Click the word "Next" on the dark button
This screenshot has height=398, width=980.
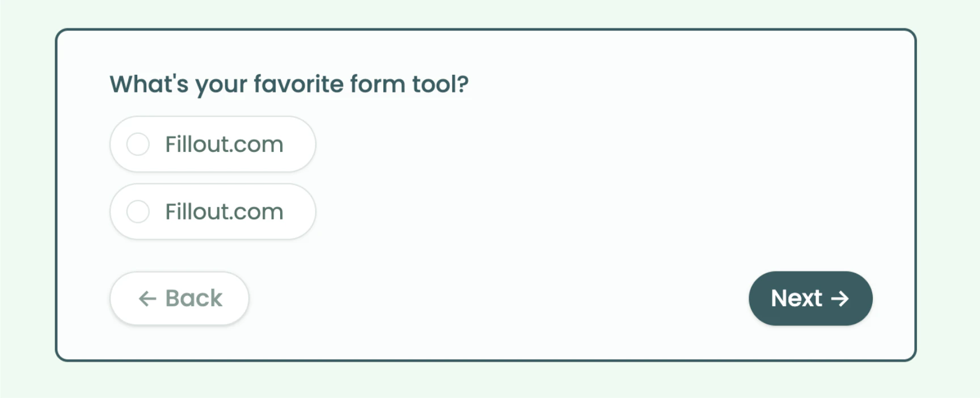[x=796, y=298]
